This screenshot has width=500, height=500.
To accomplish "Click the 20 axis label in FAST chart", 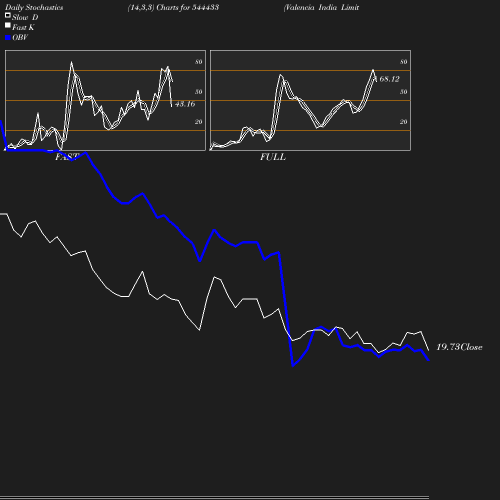I will pyautogui.click(x=199, y=122).
